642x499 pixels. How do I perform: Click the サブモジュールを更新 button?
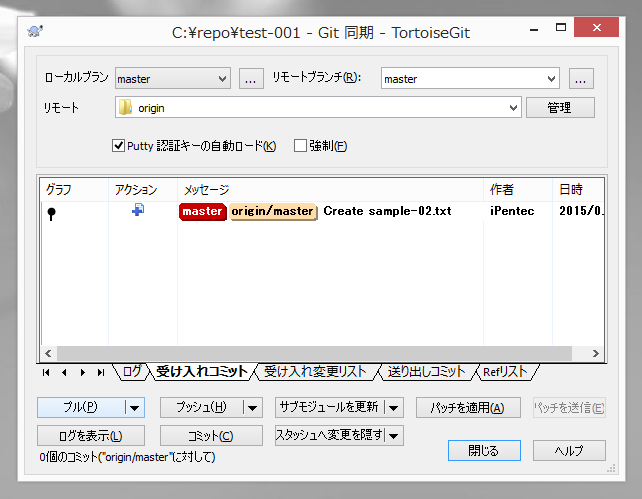(329, 408)
